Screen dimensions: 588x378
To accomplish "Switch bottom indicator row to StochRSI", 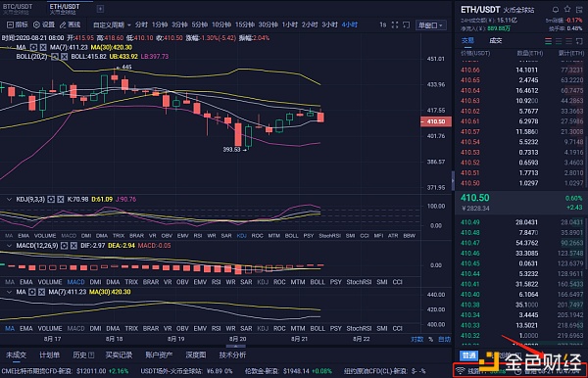I will pyautogui.click(x=359, y=329).
